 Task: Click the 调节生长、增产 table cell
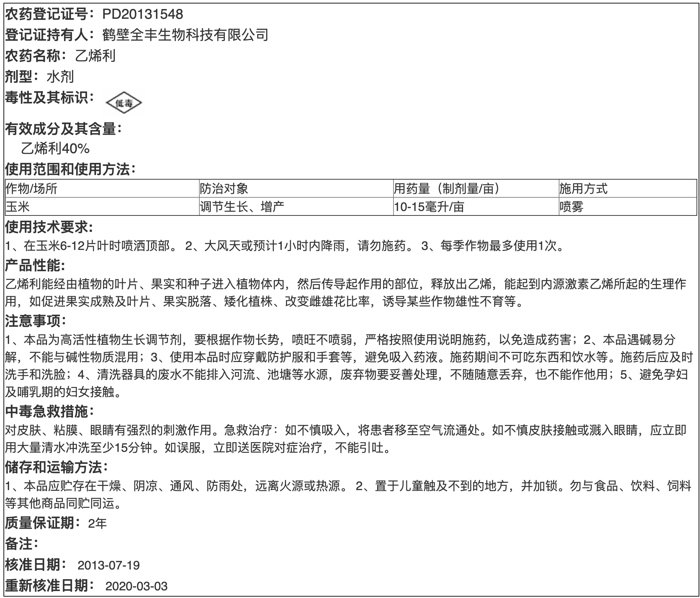(242, 207)
